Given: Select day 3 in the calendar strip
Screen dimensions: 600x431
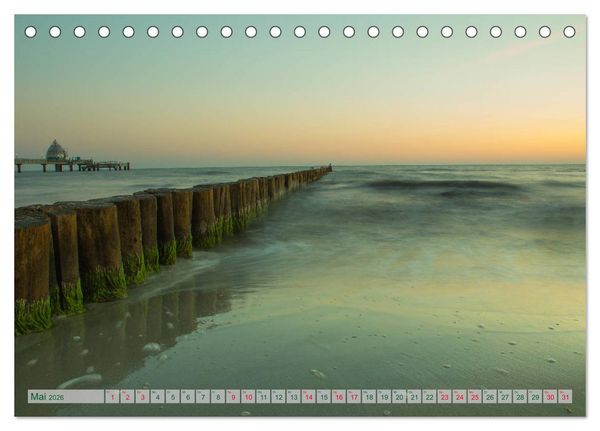Looking at the screenshot, I should click(142, 397).
